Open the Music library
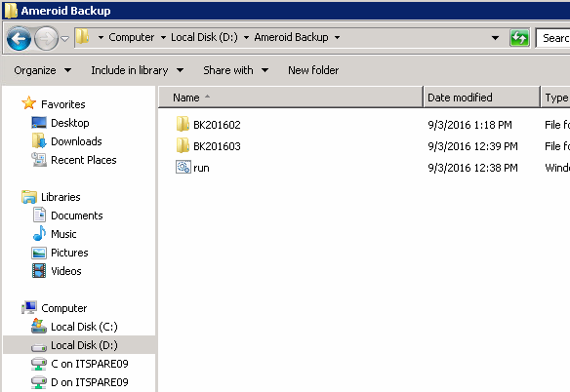 coord(63,234)
